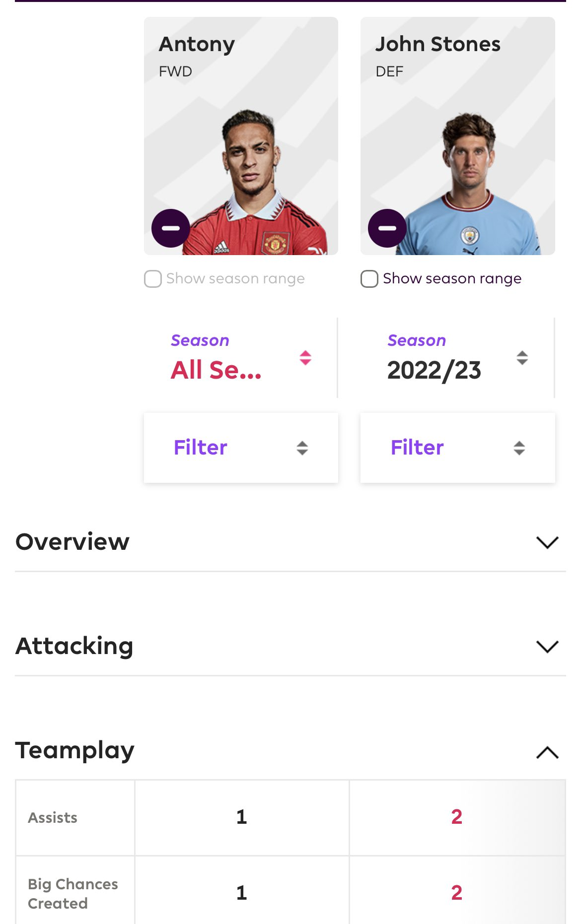Enable Show season range for Antony
Viewport: 581px width, 924px height.
(x=153, y=279)
